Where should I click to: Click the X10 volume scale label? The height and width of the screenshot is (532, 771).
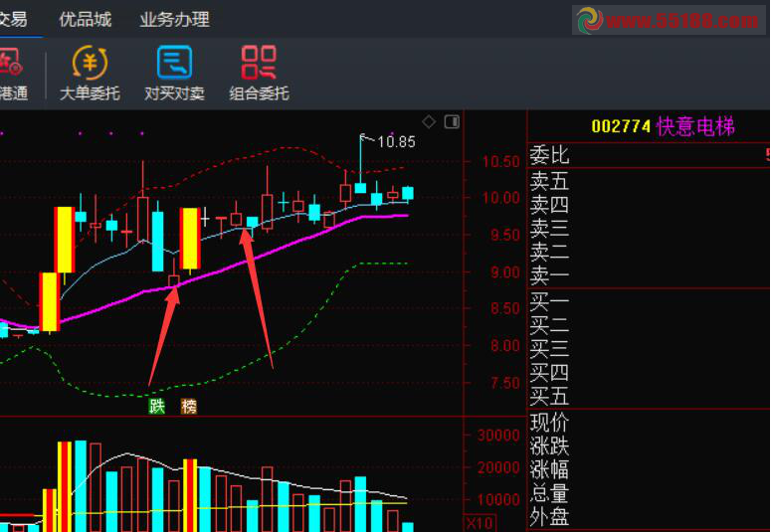coord(479,523)
